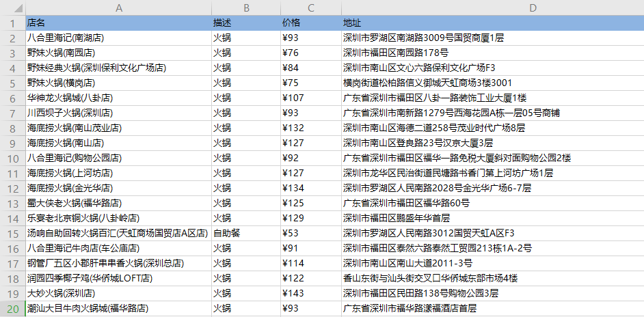
Task: Select cell 大妙火锅(深圳店)
Action: pyautogui.click(x=119, y=294)
